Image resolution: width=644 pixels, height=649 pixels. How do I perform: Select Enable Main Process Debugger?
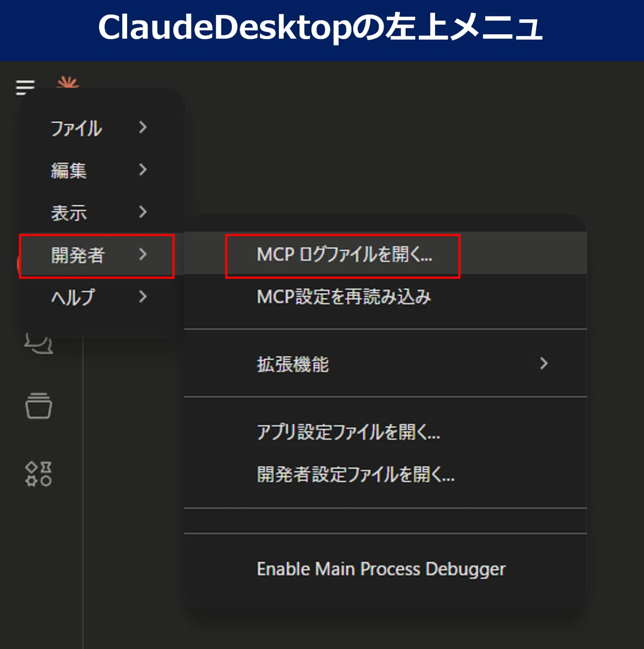click(385, 569)
